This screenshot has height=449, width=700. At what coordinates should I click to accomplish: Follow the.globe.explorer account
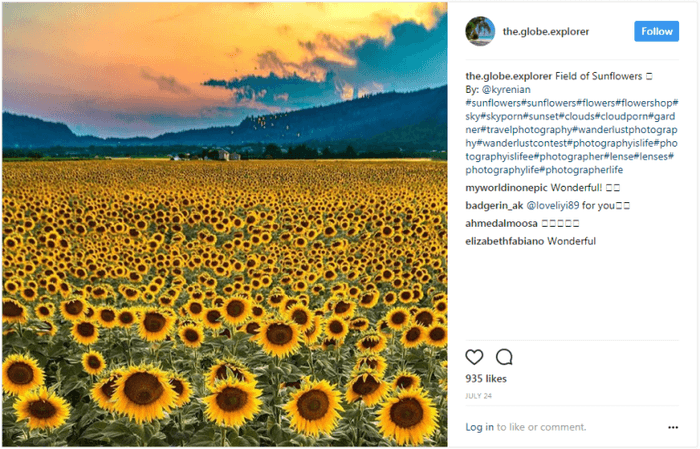(x=656, y=31)
